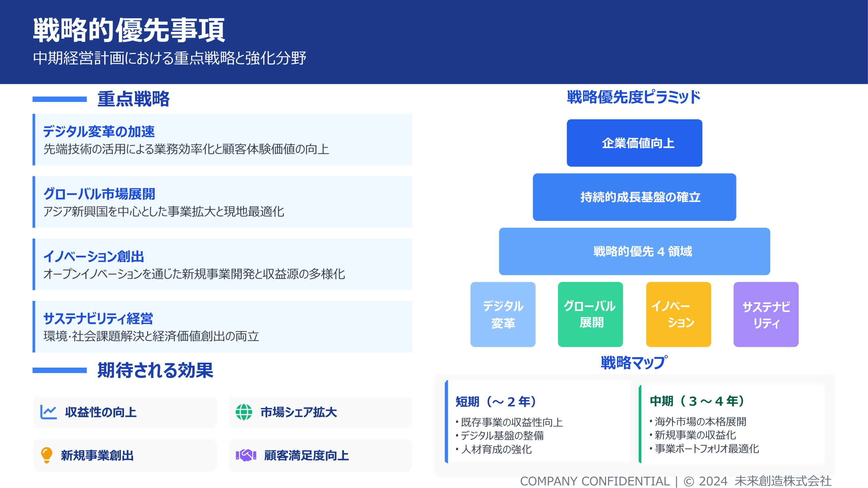Click the lightbulb icon beside 新規事業創出

(47, 455)
